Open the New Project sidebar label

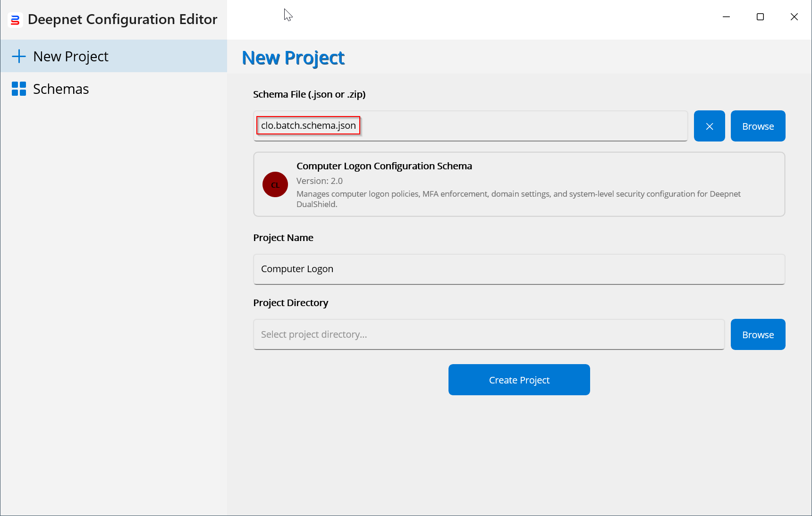point(71,57)
